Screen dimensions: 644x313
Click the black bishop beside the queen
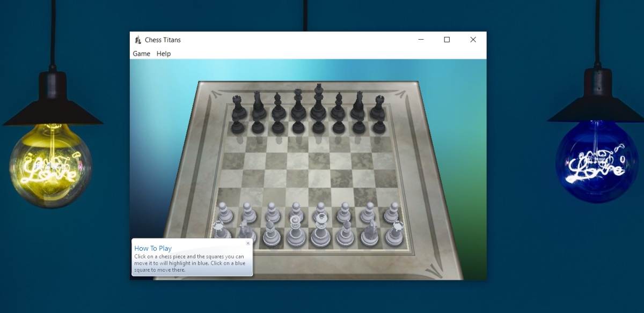pyautogui.click(x=278, y=106)
